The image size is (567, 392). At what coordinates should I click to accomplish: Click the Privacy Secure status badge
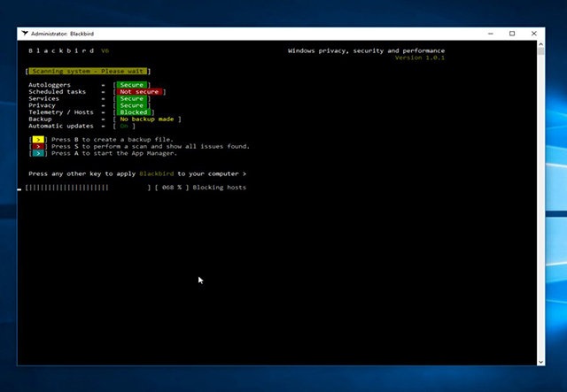pos(132,105)
